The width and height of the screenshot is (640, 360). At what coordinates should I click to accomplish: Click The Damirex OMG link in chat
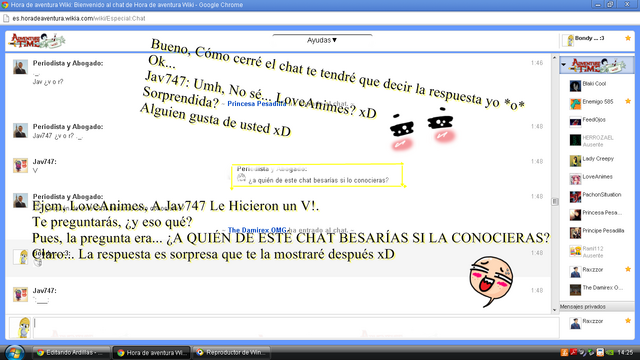pyautogui.click(x=258, y=230)
